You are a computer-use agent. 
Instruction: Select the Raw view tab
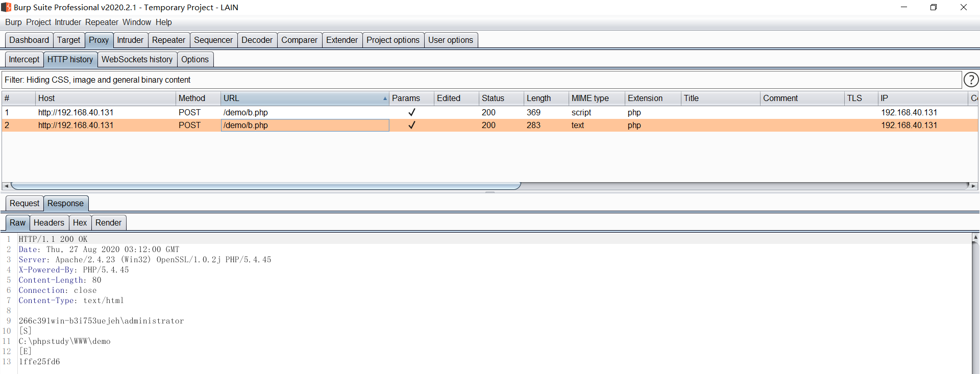(17, 222)
